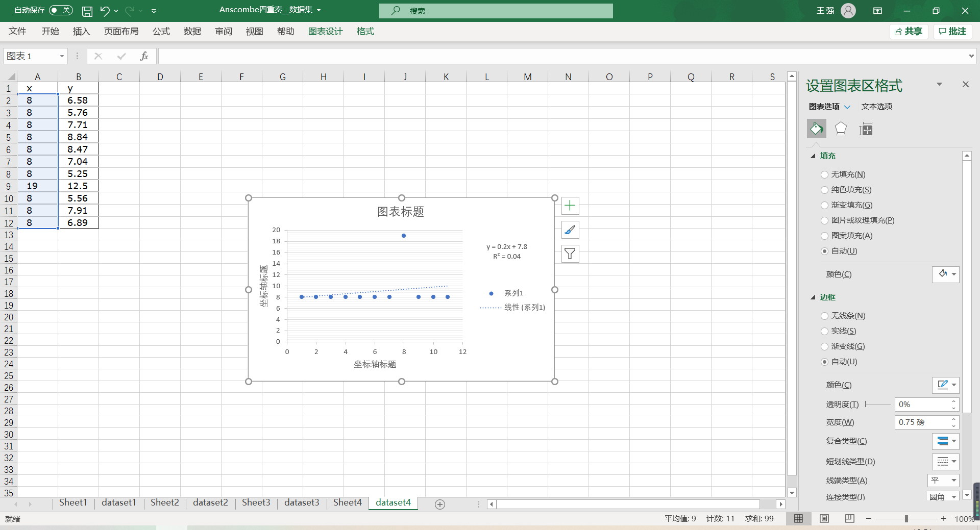The width and height of the screenshot is (980, 530).
Task: Collapse the 填充 section
Action: [x=813, y=156]
